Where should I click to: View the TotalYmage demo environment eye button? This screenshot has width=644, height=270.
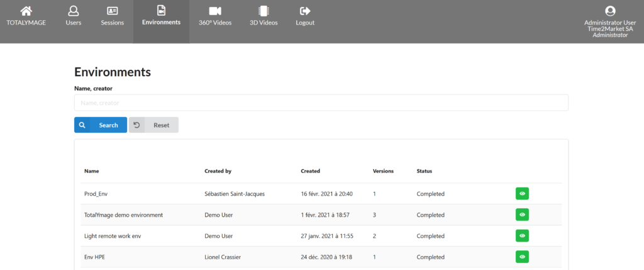[x=522, y=215]
